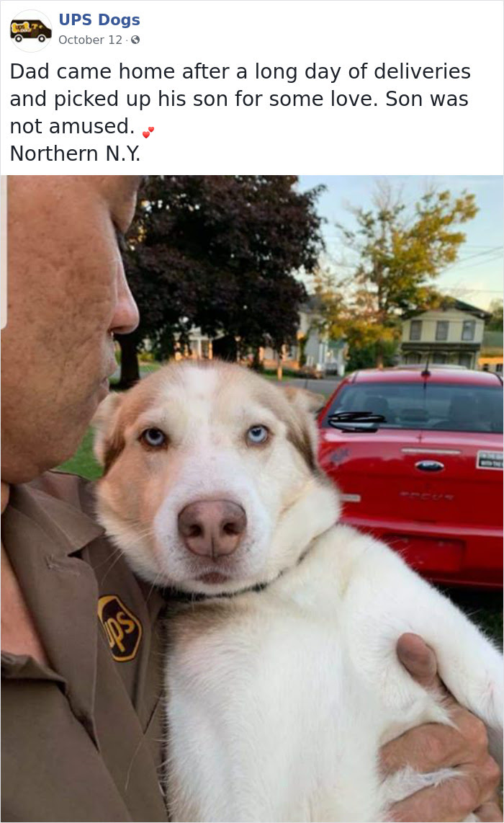The height and width of the screenshot is (823, 504).
Task: Click the red car's rear wiper
Action: pyautogui.click(x=356, y=421)
